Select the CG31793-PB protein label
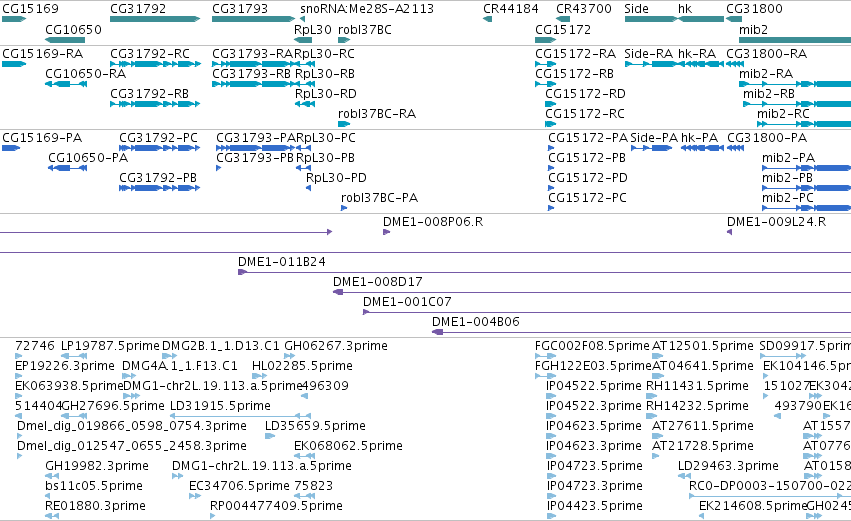 [255, 158]
